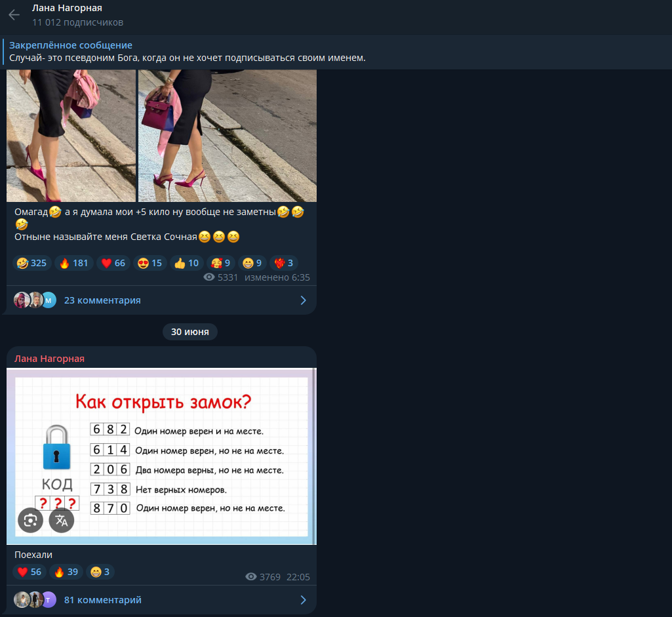Viewport: 672px width, 617px height.
Task: Click the Лана Нагорная sender name on puzzle post
Action: click(49, 359)
